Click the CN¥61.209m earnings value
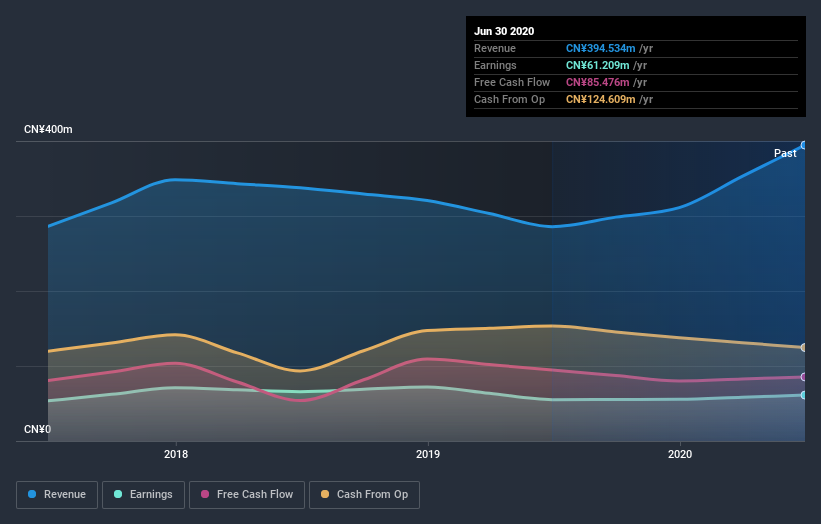Viewport: 821px width, 524px height. click(x=597, y=65)
